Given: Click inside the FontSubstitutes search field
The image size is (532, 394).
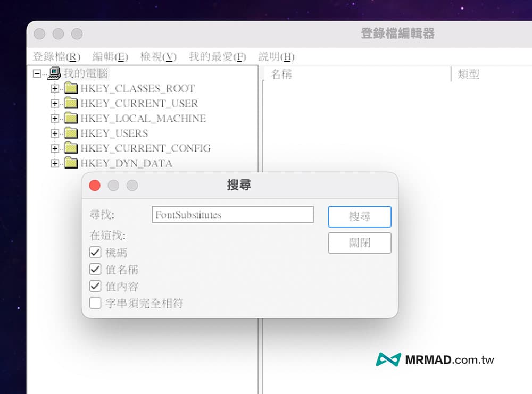Looking at the screenshot, I should tap(232, 214).
